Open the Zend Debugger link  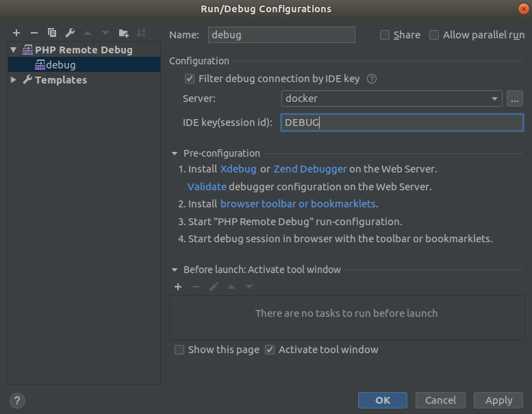pyautogui.click(x=310, y=169)
